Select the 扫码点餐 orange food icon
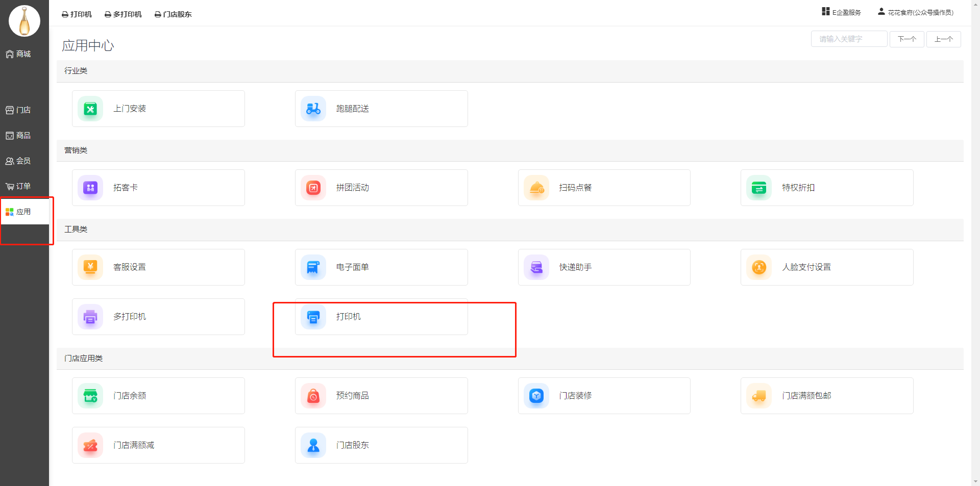This screenshot has width=980, height=486. point(536,188)
